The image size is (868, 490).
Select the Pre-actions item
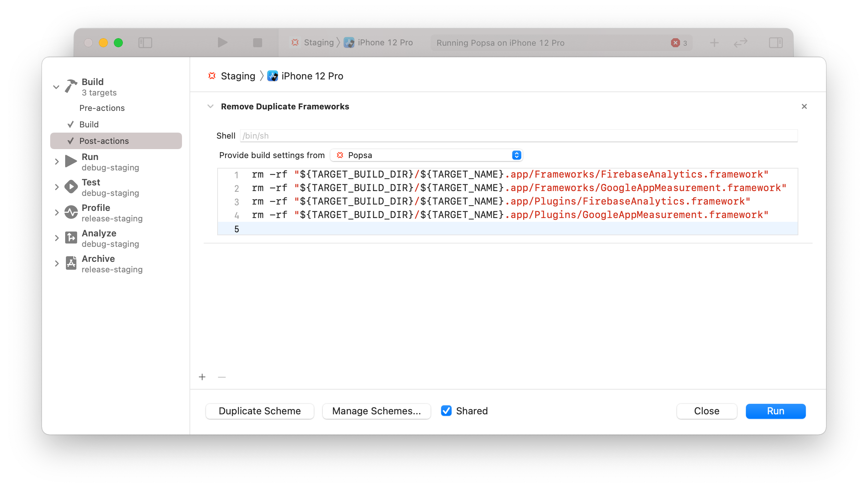(102, 108)
